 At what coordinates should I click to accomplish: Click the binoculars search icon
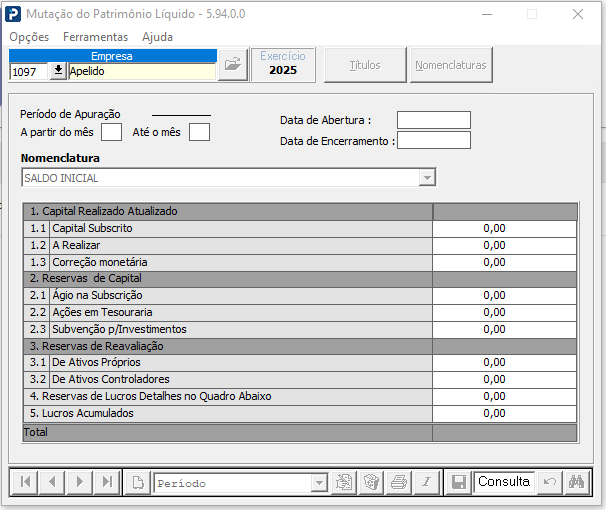(576, 482)
